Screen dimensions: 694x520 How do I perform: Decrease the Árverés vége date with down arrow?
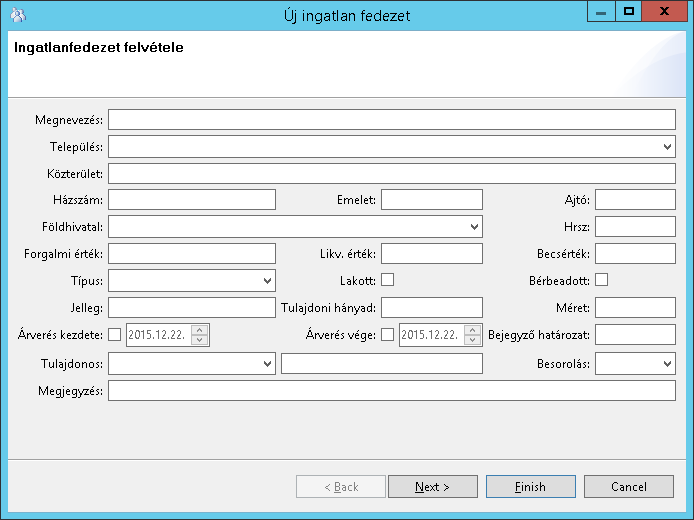(x=472, y=340)
